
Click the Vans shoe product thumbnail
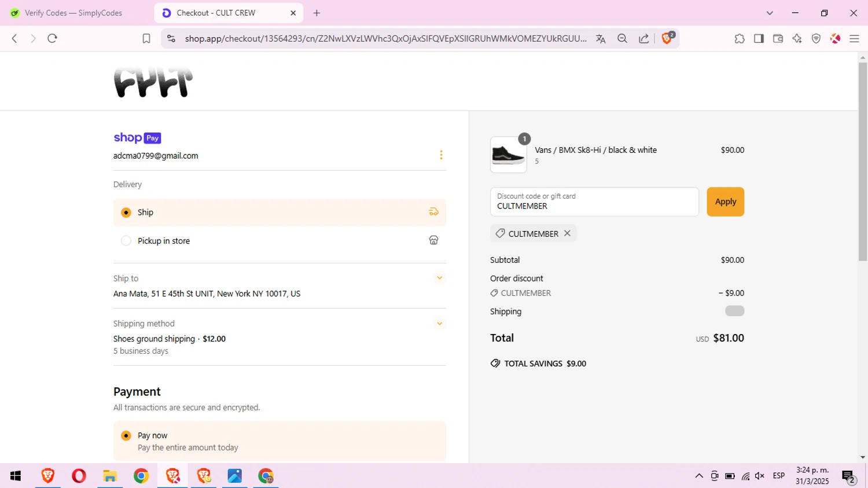pyautogui.click(x=509, y=155)
